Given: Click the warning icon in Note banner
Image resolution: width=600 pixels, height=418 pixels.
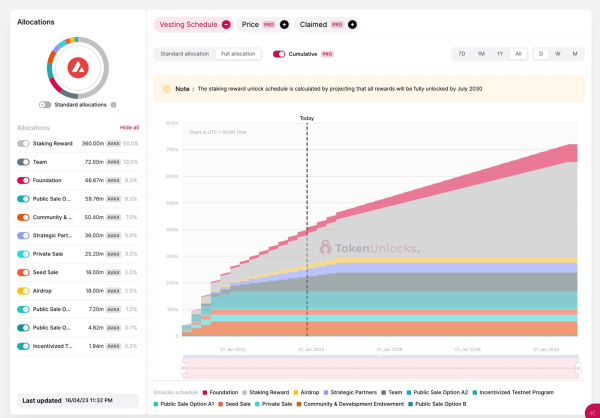Looking at the screenshot, I should click(x=164, y=89).
